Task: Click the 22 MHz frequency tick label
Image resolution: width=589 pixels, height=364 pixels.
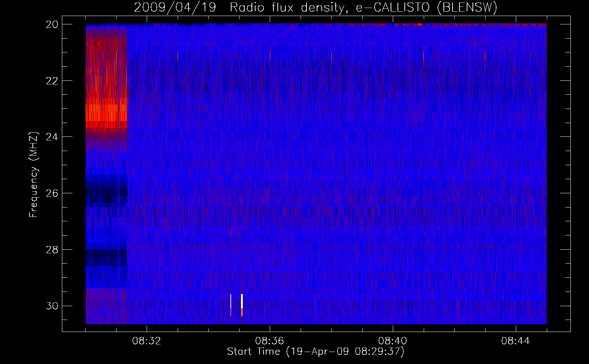Action: click(x=52, y=80)
